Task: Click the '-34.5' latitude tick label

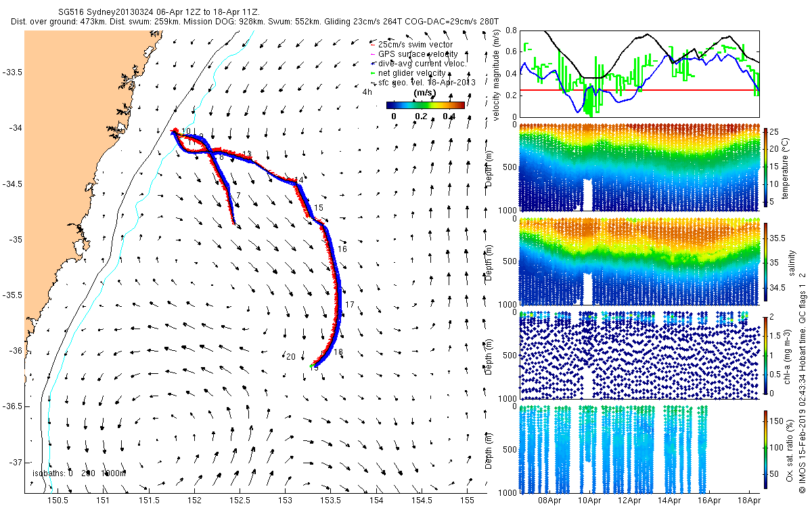Action: coord(12,184)
